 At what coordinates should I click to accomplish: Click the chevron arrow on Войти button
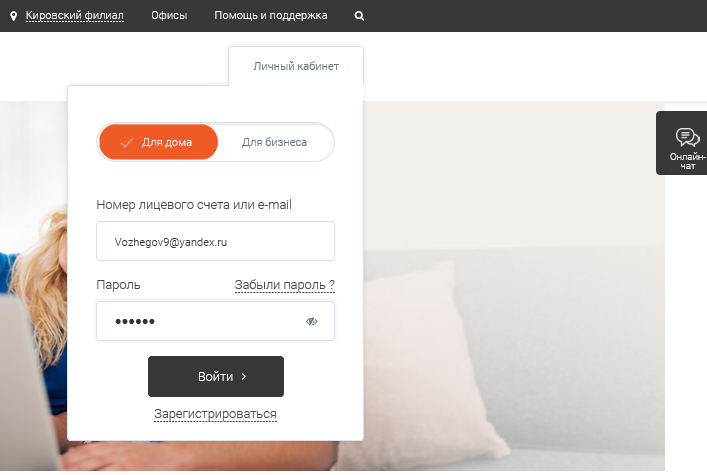coord(243,376)
